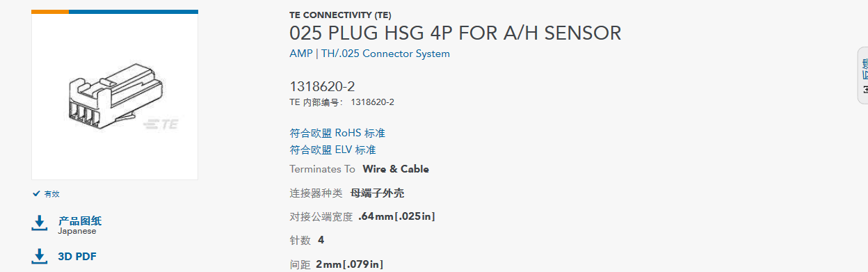The height and width of the screenshot is (272, 868).
Task: Select the large part number 1318620-2
Action: tap(322, 86)
